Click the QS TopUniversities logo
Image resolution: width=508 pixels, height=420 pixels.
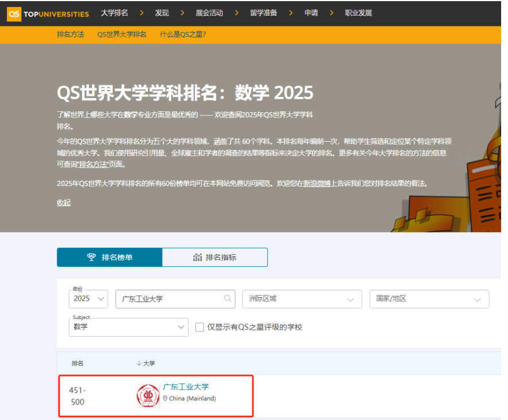point(48,13)
